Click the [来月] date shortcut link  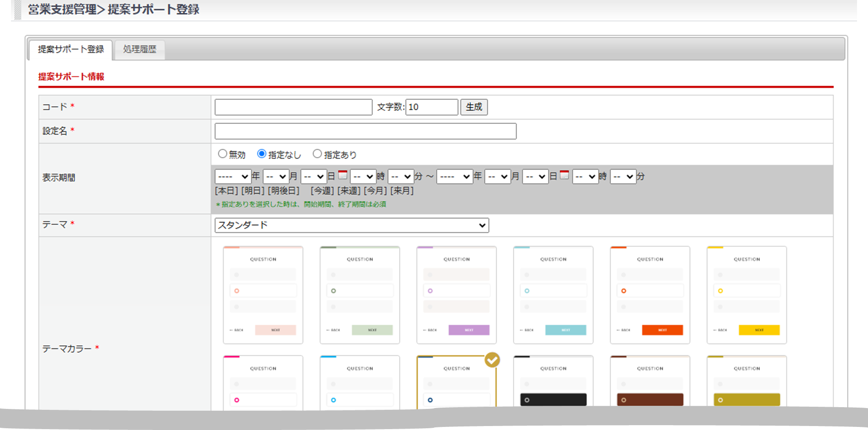pyautogui.click(x=402, y=191)
